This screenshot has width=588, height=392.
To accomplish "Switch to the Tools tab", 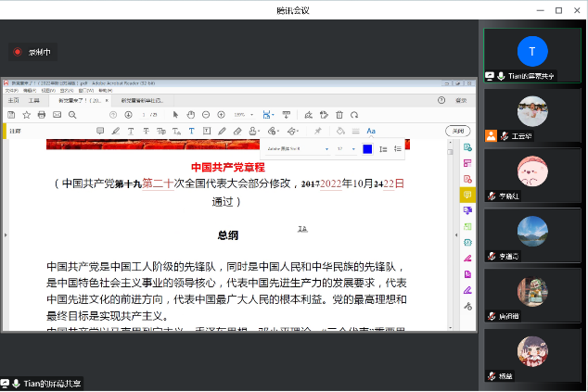I will (35, 100).
